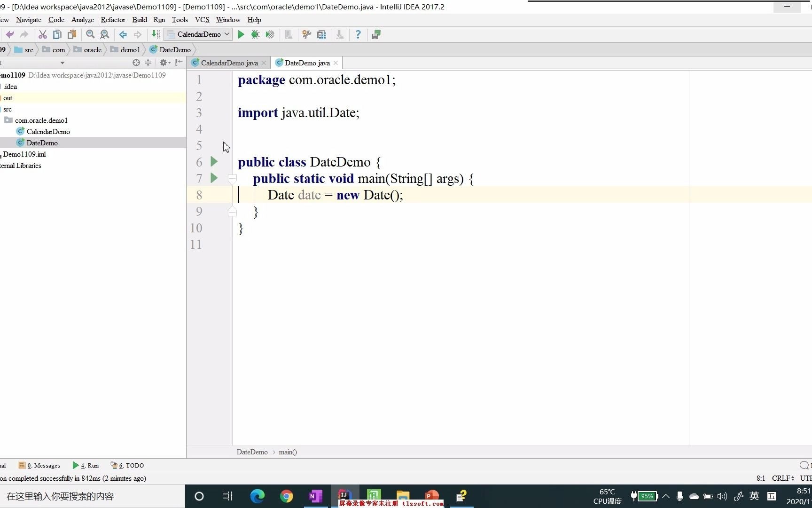Close the CalendarDemo.java tab
This screenshot has width=812, height=508.
264,63
